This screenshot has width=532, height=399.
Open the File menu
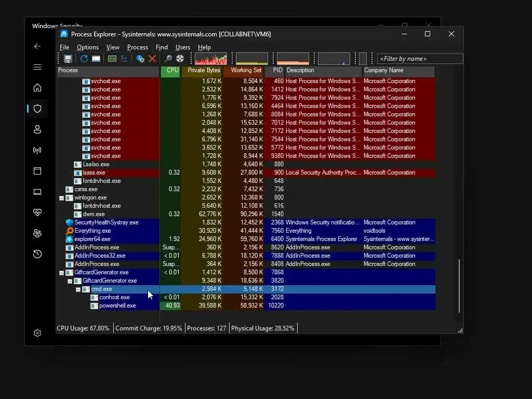(x=64, y=47)
